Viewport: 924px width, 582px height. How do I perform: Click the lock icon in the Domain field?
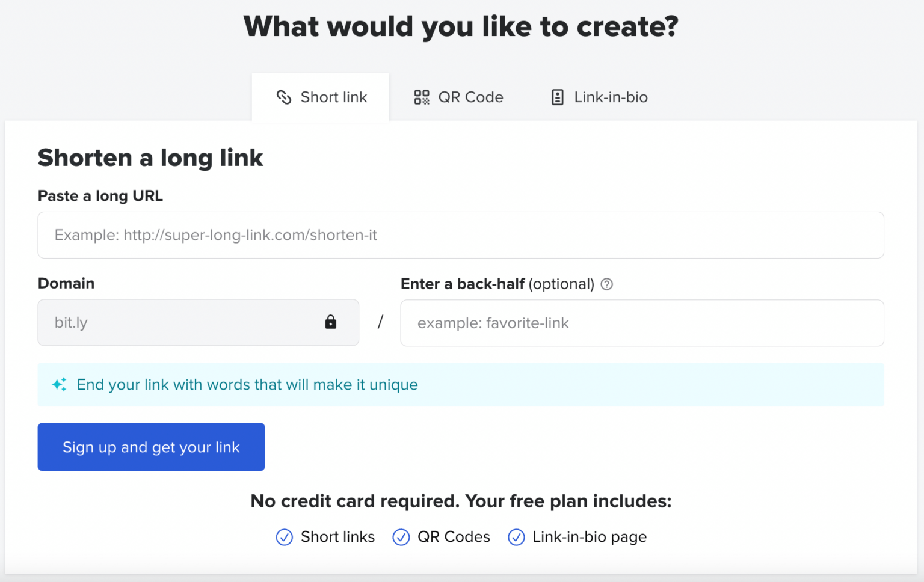(330, 322)
